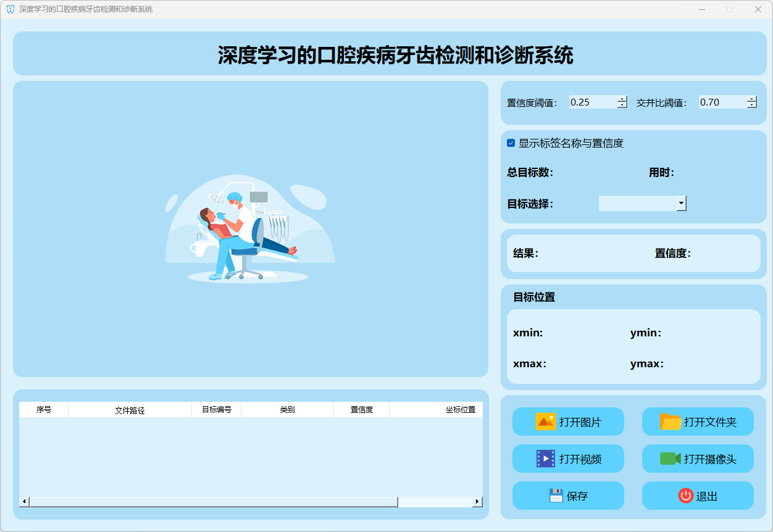Click the dentist illustration in preview area
The width and height of the screenshot is (773, 532).
coord(250,228)
